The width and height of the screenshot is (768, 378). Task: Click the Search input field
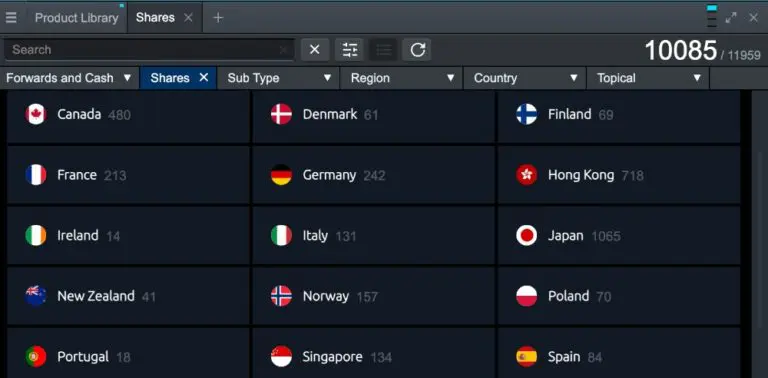pos(149,49)
